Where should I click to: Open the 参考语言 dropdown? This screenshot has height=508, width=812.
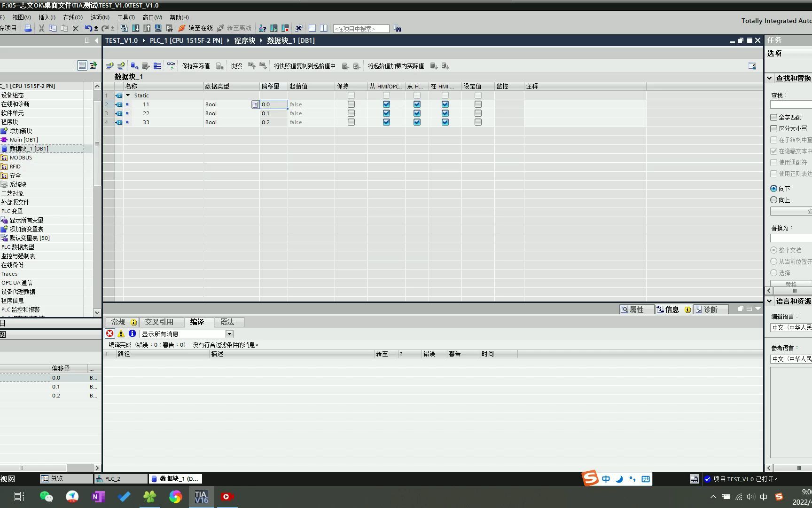pyautogui.click(x=791, y=359)
